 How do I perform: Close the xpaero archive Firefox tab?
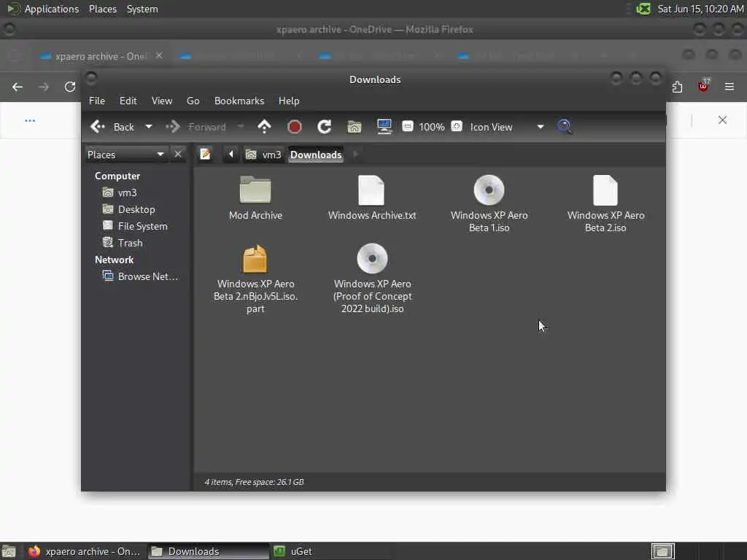[159, 55]
